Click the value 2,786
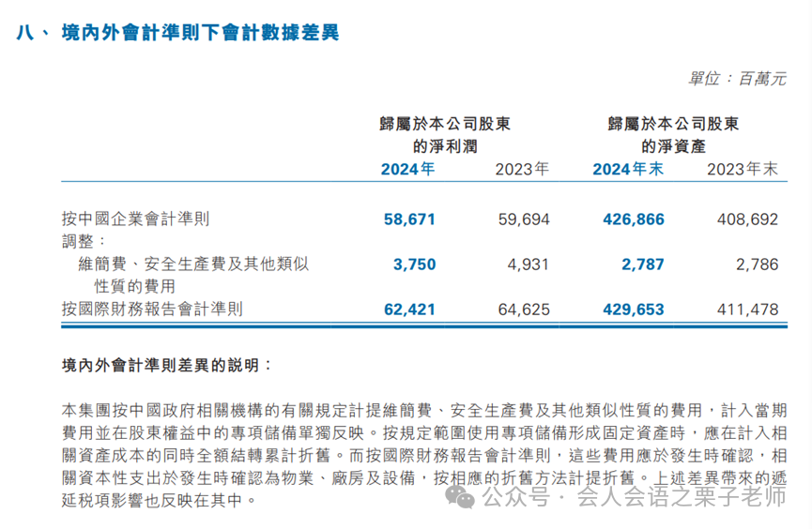This screenshot has width=812, height=529. click(758, 264)
